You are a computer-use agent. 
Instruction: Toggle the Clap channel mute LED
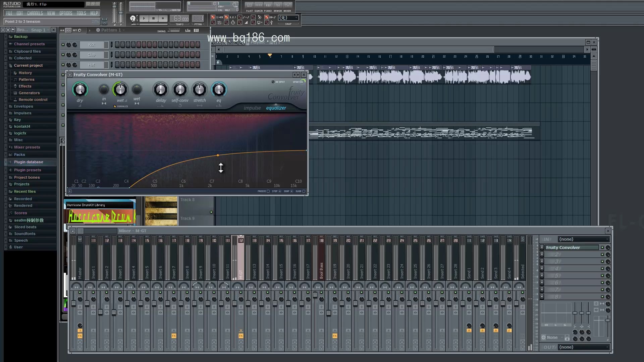click(63, 55)
